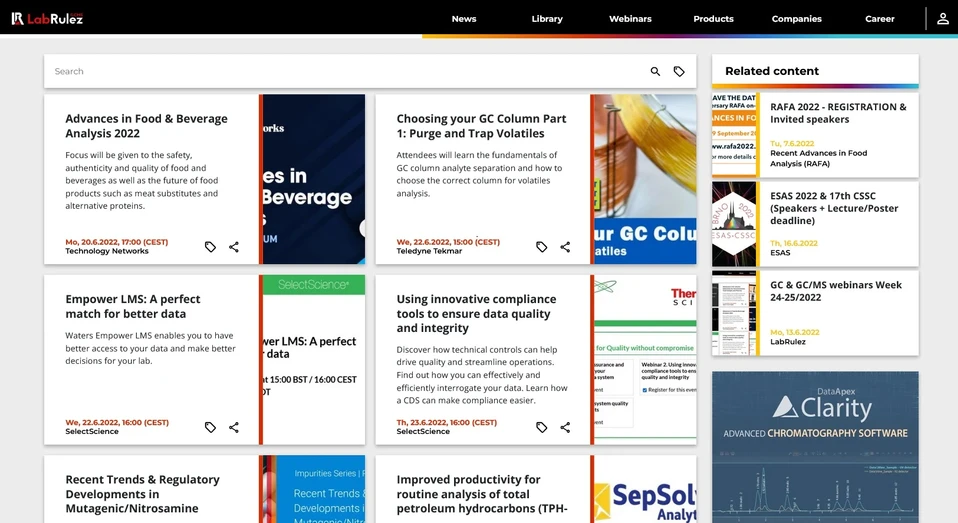The height and width of the screenshot is (523, 958).
Task: Open the DataApex Clarity advertisement banner
Action: click(815, 447)
